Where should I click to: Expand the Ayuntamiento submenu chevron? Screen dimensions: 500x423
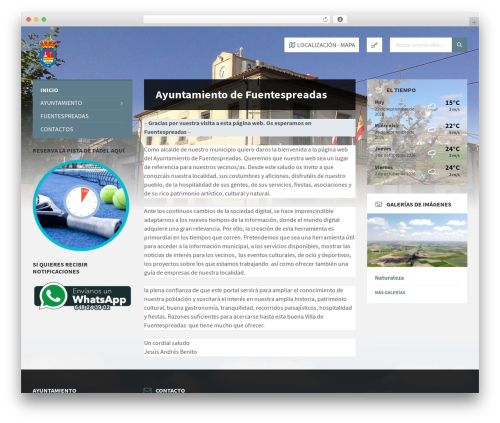[122, 103]
